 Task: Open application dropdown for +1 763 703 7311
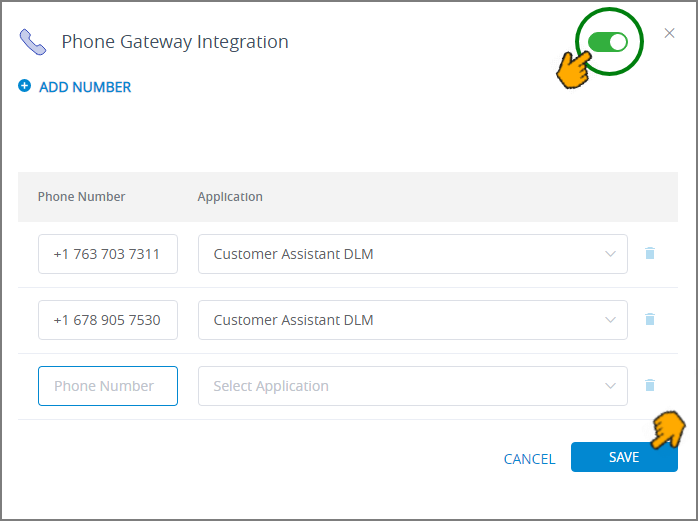[413, 254]
